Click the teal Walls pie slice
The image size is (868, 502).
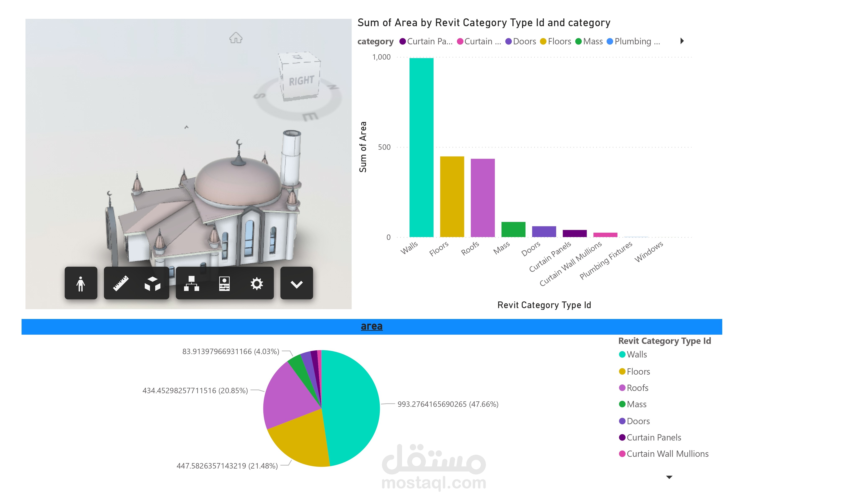[x=351, y=407]
